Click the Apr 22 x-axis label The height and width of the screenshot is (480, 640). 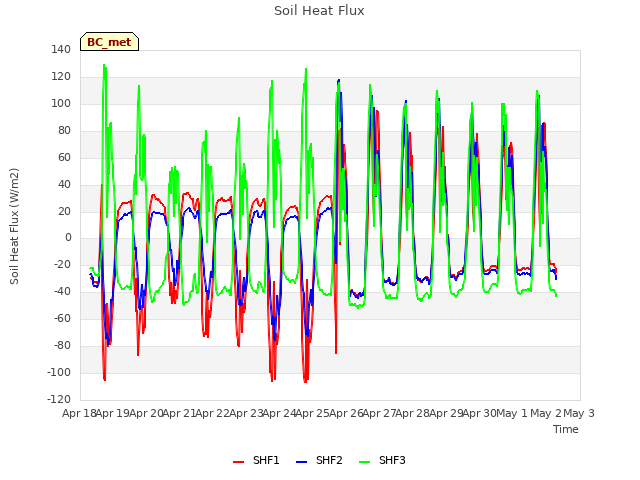[x=212, y=413]
